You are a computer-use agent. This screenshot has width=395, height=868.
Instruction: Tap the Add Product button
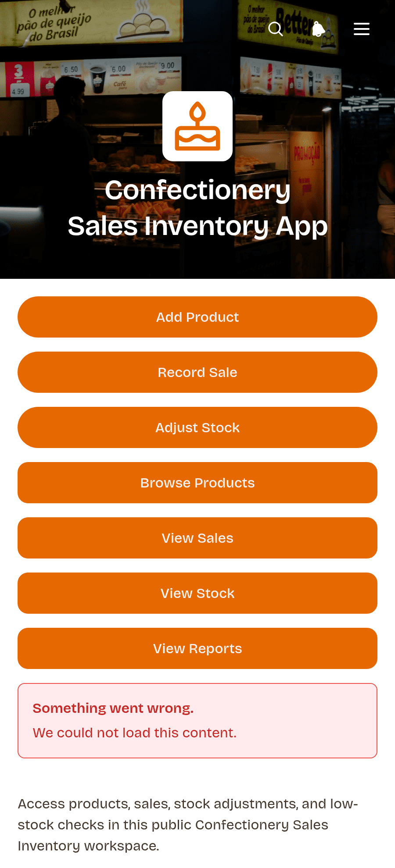(197, 317)
